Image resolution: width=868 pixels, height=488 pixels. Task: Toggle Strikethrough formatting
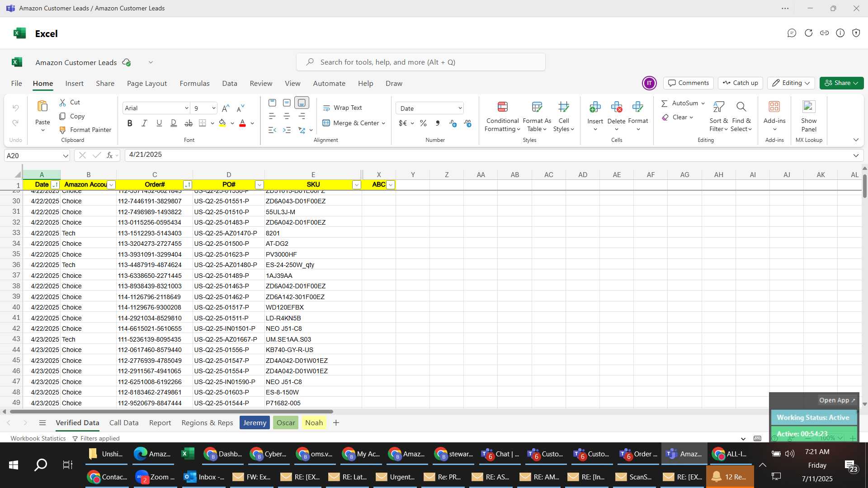189,123
